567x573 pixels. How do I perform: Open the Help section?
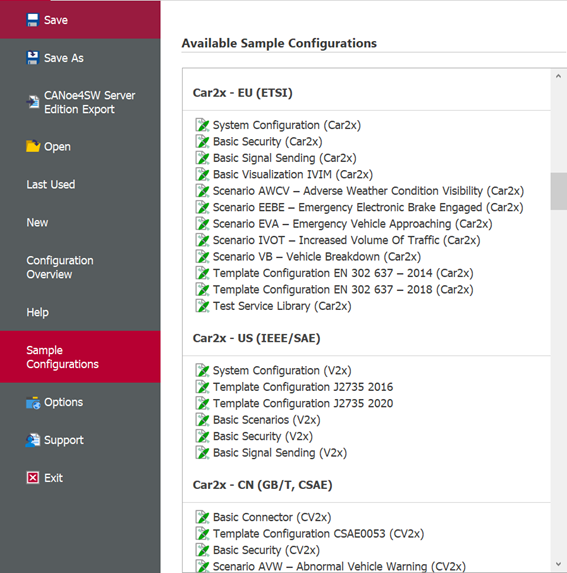click(38, 312)
